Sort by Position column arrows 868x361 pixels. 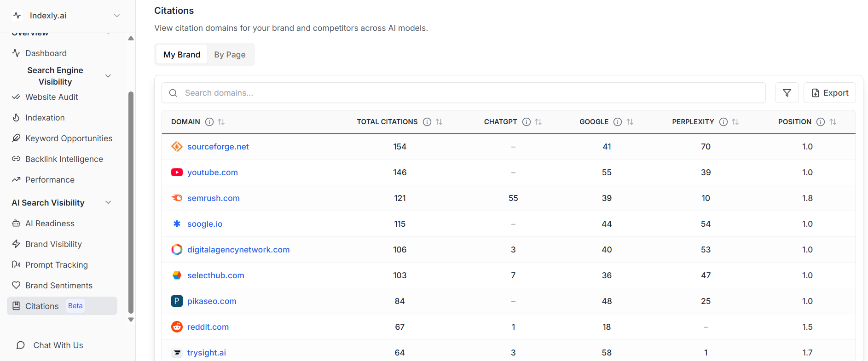pyautogui.click(x=833, y=122)
